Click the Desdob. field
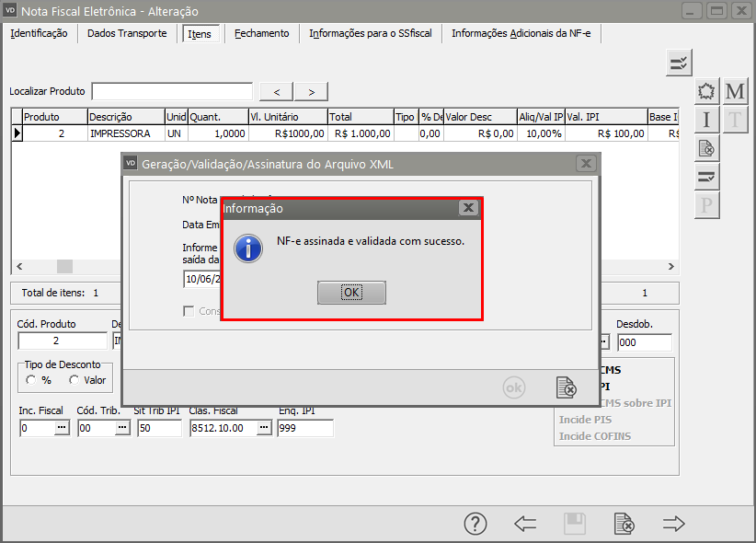 click(644, 342)
